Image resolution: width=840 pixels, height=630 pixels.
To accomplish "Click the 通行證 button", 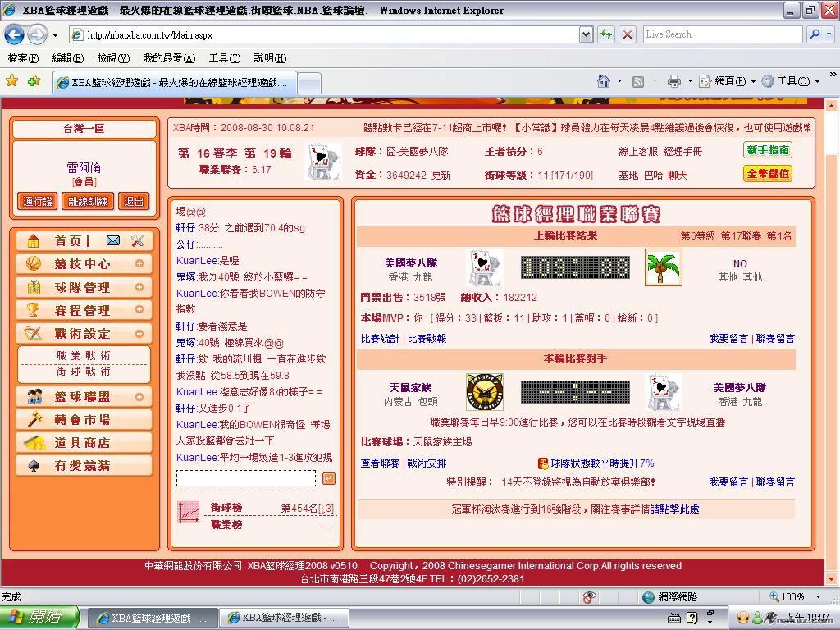I will coord(38,202).
